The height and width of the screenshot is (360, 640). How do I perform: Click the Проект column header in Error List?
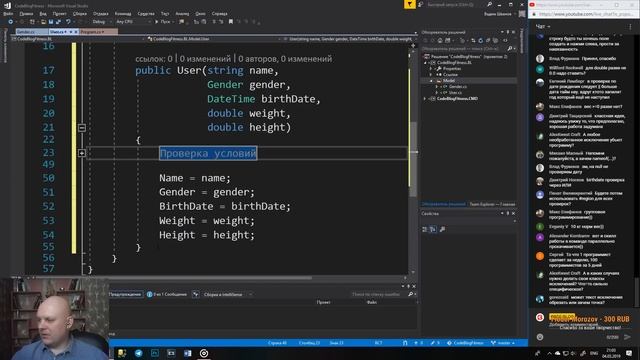pos(323,302)
